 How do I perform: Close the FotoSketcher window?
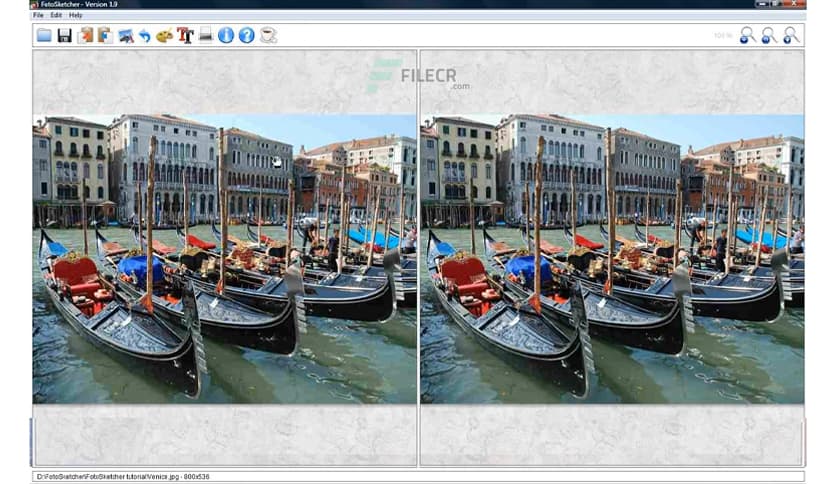point(795,4)
